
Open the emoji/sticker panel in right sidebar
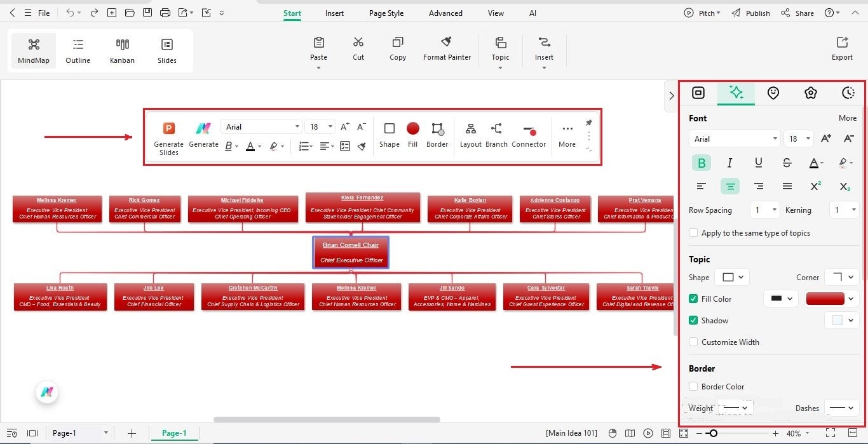click(x=773, y=93)
